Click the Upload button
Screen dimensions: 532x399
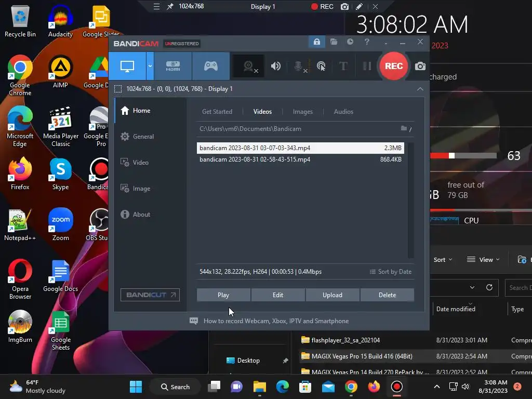tap(332, 295)
